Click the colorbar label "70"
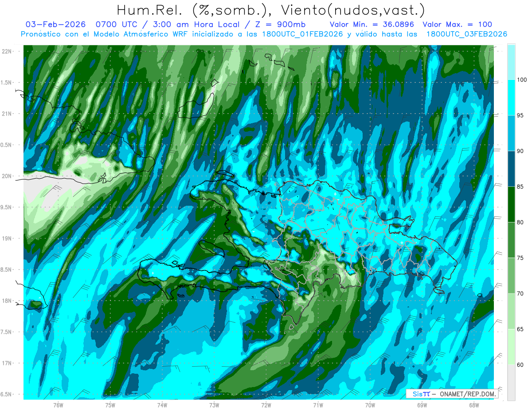532x411 pixels. [520, 294]
